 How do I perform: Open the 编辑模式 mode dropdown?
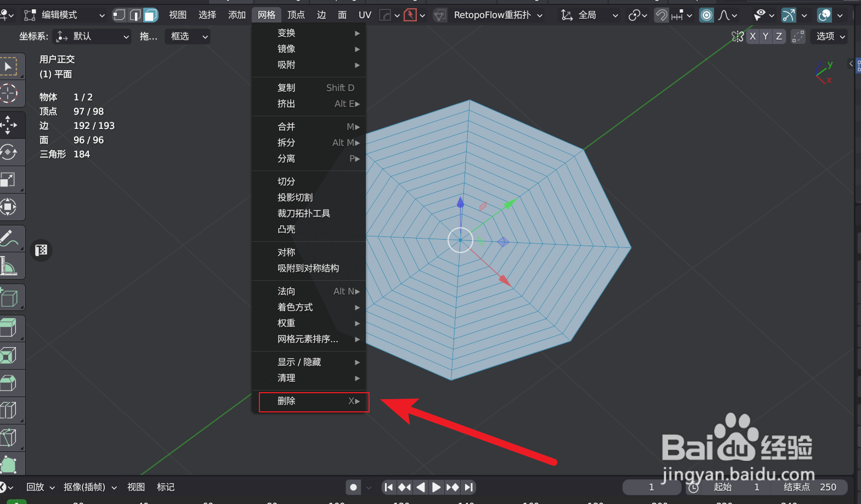click(65, 15)
